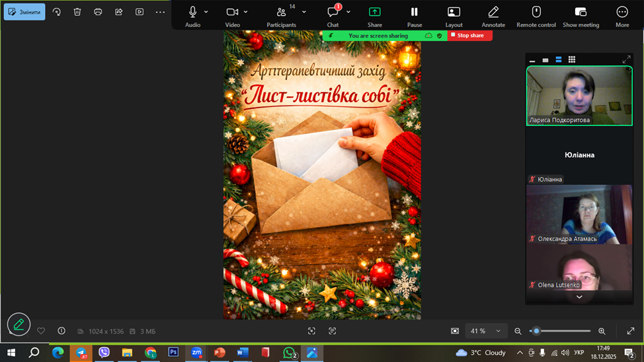644x362 pixels.
Task: Open the three-dots menu in Photos toolbar
Action: (160, 12)
